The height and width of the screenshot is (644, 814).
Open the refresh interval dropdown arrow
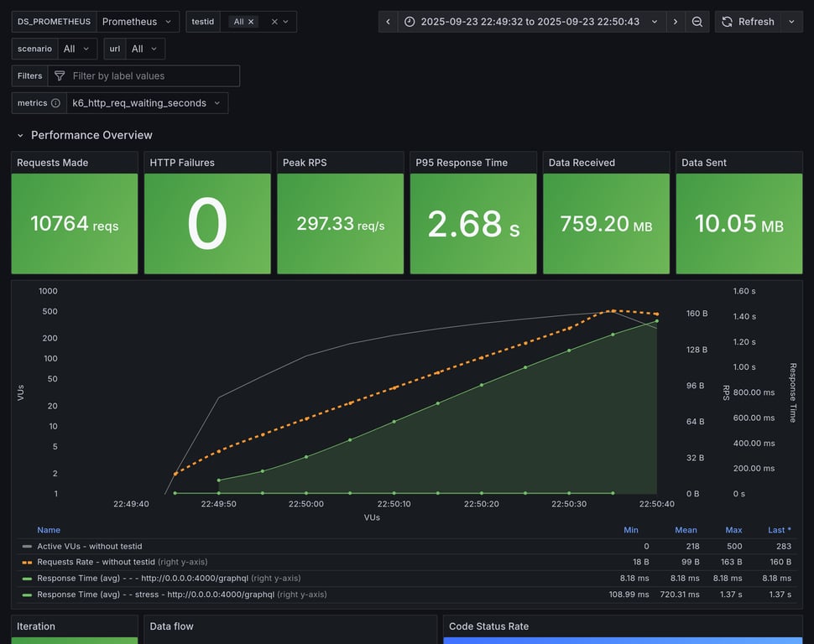click(x=791, y=22)
